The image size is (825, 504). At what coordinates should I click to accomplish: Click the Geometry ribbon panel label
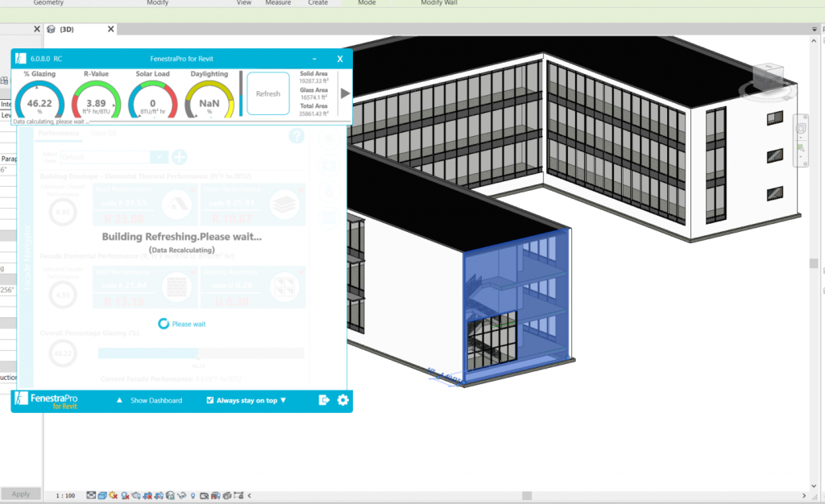tap(48, 2)
